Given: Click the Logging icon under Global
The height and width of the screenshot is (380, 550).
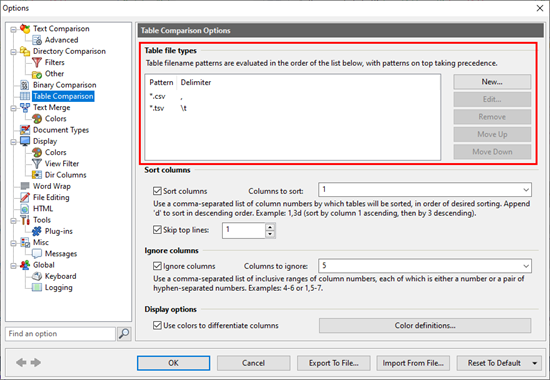Looking at the screenshot, I should (37, 287).
